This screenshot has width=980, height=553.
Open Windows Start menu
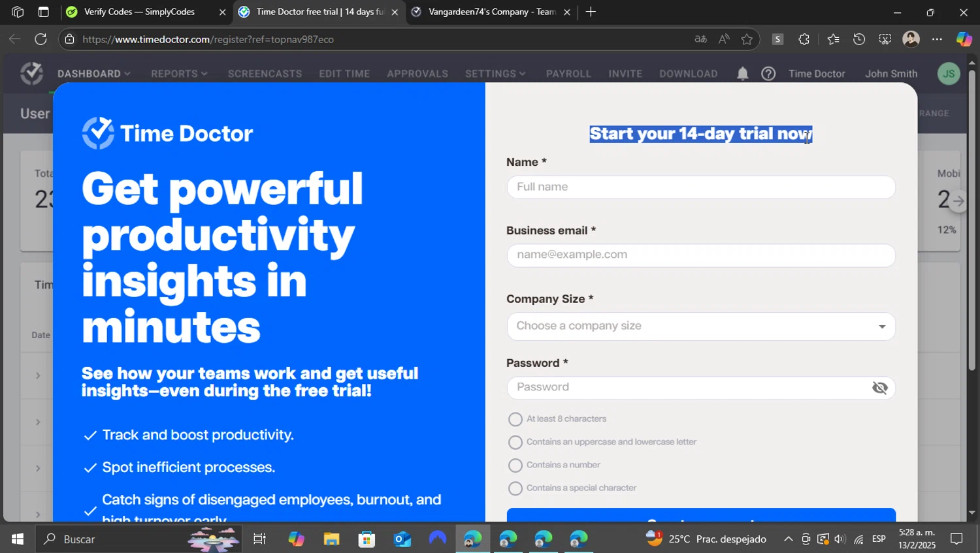(x=18, y=539)
